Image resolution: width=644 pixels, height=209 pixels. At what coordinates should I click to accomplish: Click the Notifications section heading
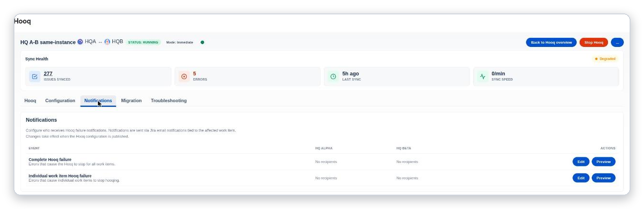click(41, 120)
